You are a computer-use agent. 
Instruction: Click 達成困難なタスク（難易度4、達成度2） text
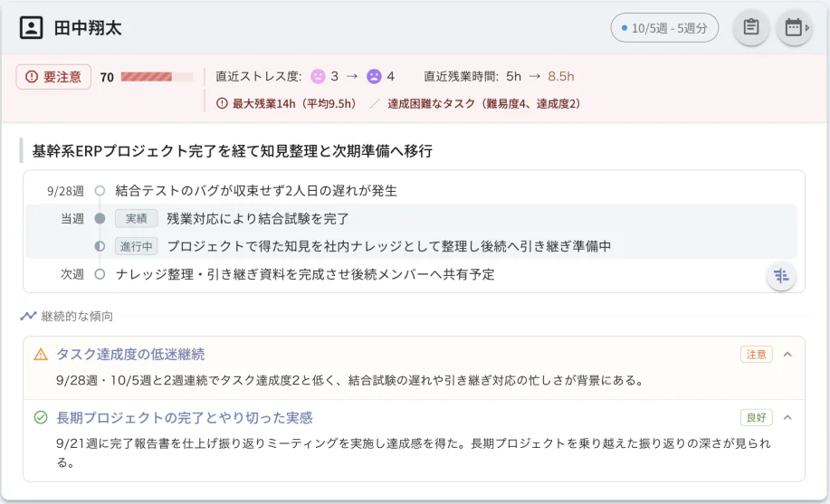[486, 104]
